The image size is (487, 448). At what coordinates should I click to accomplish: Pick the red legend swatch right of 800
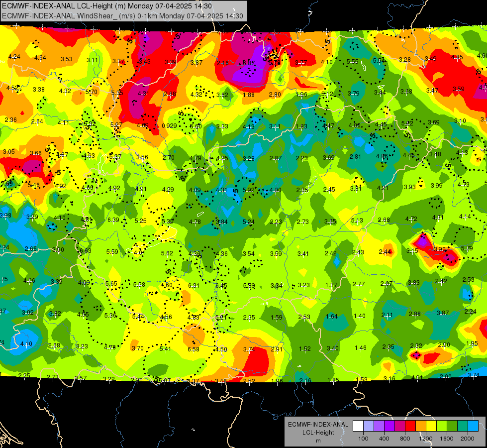[x=410, y=426]
